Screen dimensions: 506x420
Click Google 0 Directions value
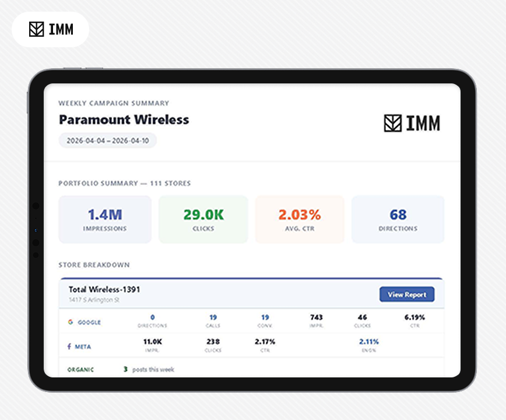[x=152, y=317]
